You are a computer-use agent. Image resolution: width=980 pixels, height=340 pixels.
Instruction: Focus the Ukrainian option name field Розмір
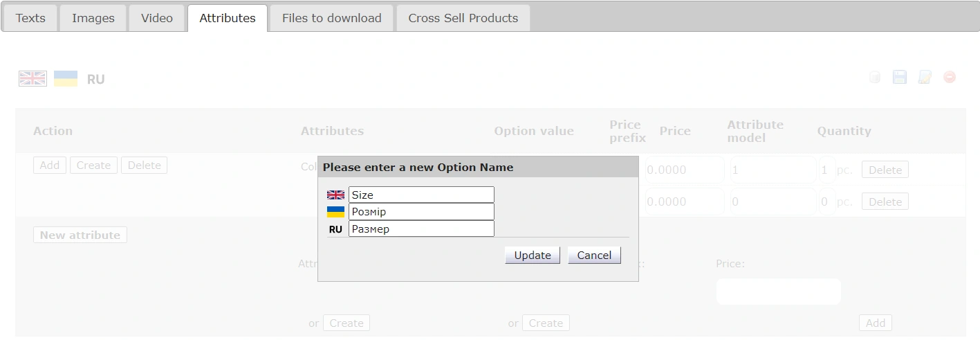click(x=421, y=212)
